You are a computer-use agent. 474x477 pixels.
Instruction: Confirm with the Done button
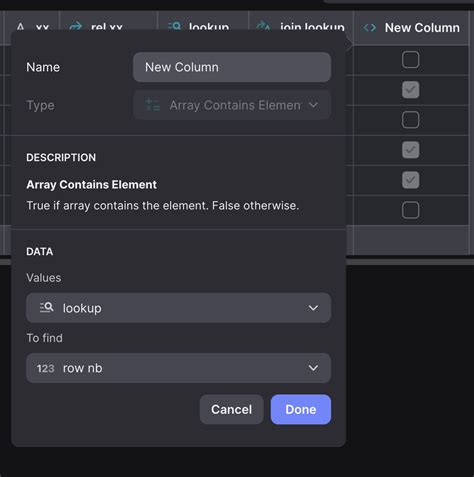coord(301,409)
